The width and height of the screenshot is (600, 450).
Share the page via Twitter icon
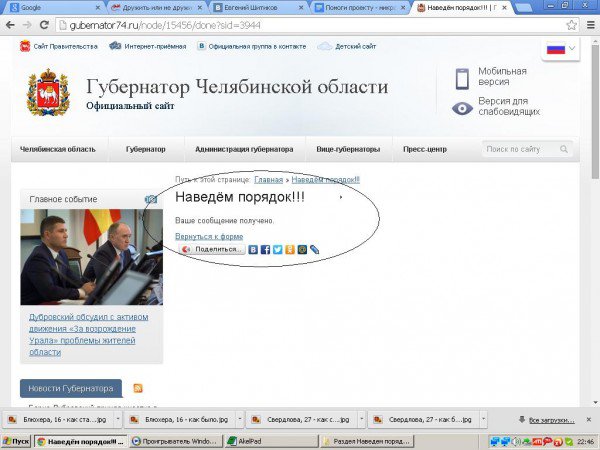(277, 249)
